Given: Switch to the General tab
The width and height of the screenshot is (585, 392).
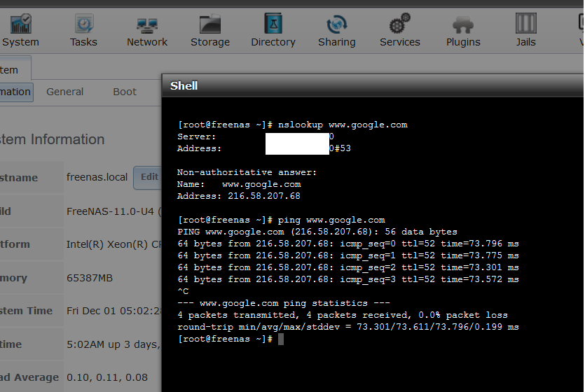Looking at the screenshot, I should point(65,92).
